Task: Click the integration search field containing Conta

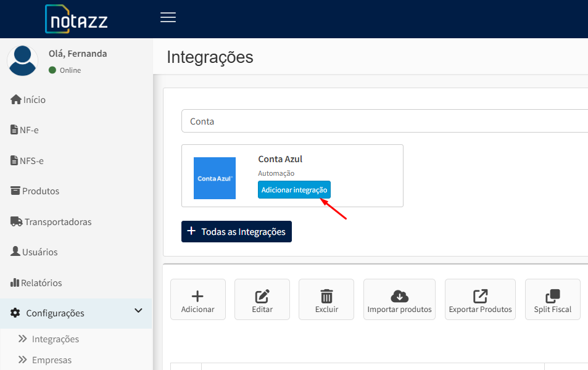Action: (x=383, y=121)
